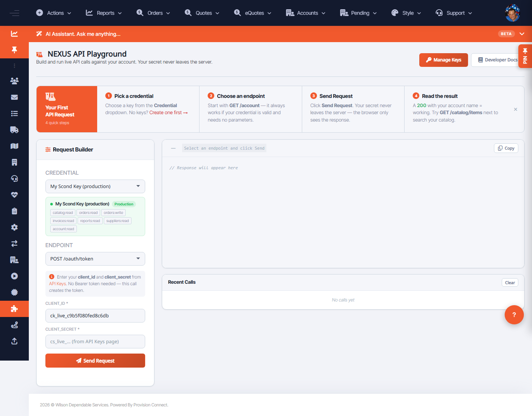
Task: Open the users group sidebar icon
Action: pos(14,81)
